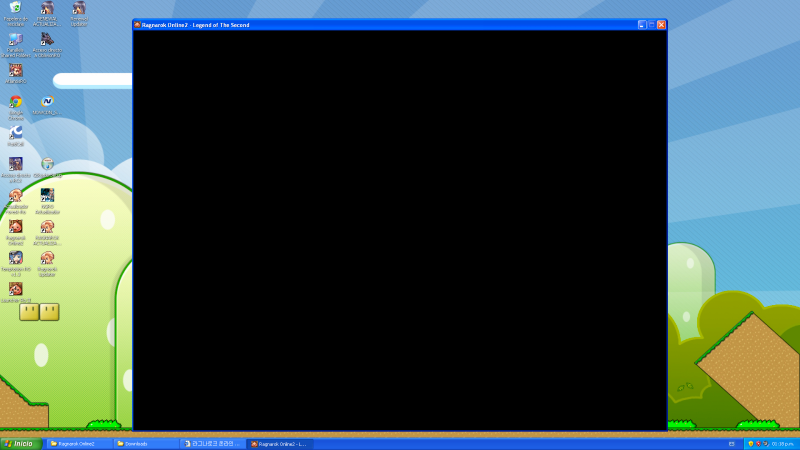The height and width of the screenshot is (450, 800).
Task: Minimize the Ragnarok Online2 window
Action: 642,24
